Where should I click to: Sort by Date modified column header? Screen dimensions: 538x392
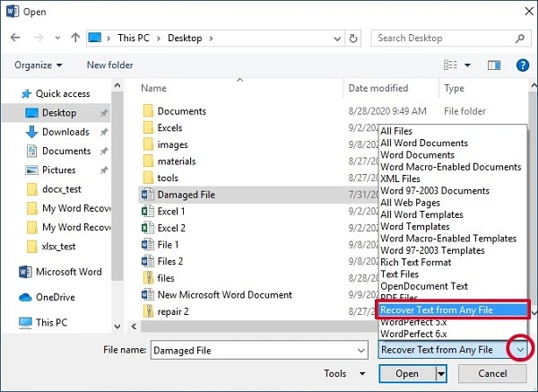click(x=378, y=88)
